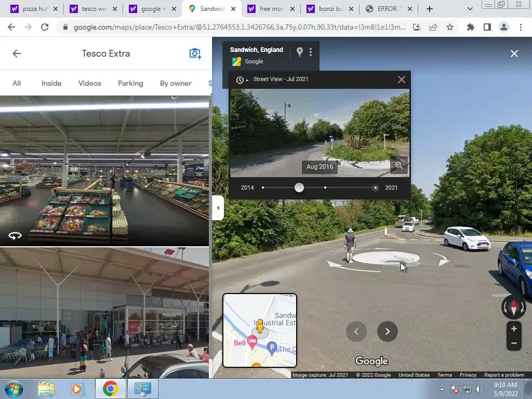This screenshot has width=532, height=399.
Task: Go back from Tesco Extra photos
Action: pos(17,54)
